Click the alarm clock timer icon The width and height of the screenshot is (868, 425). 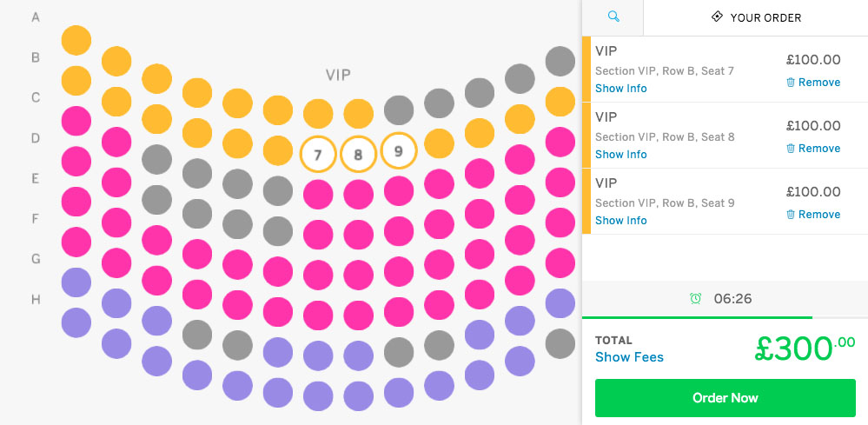(696, 299)
